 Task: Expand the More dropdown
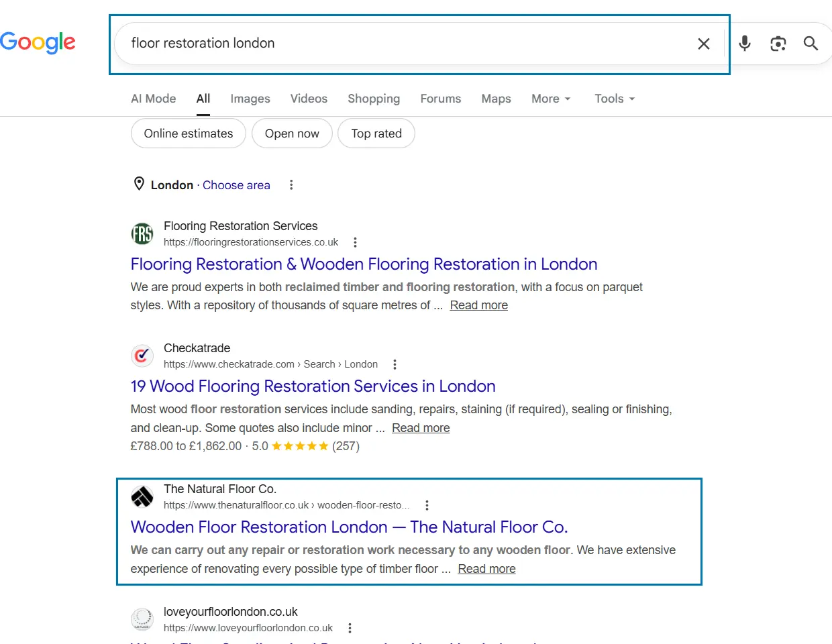551,99
